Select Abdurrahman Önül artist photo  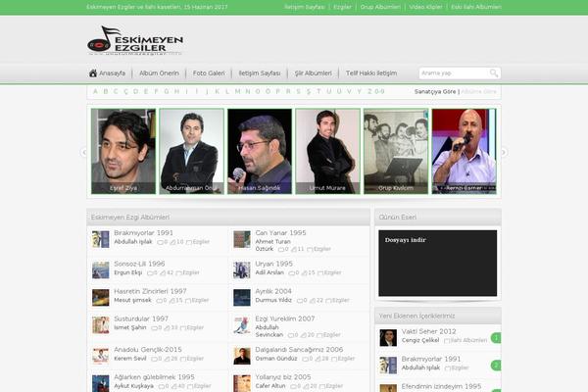coord(192,151)
